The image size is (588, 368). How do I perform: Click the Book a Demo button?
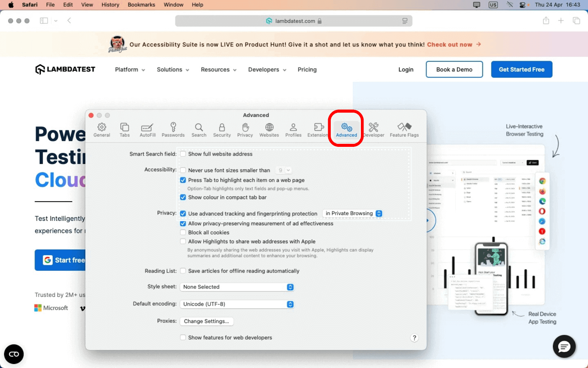point(454,70)
